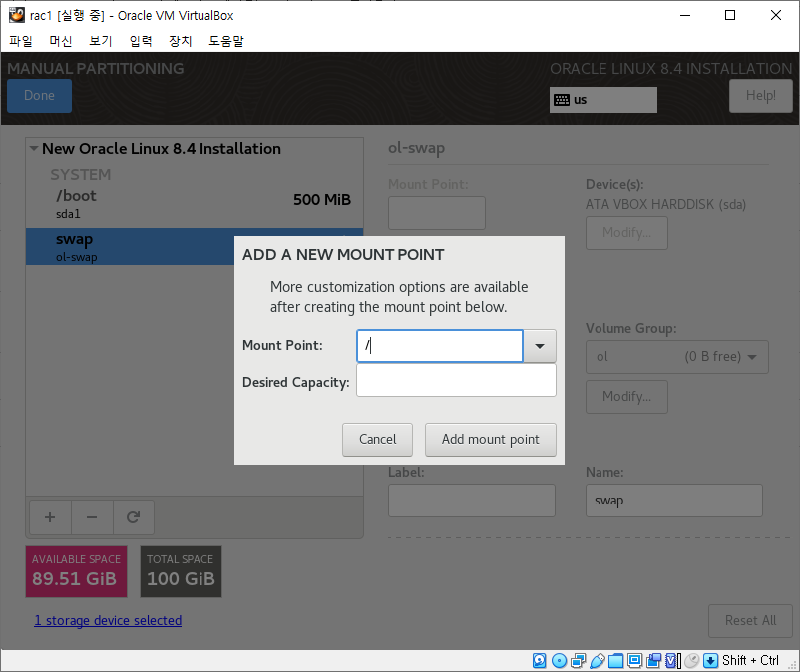Focus the Desired Capacity input field
The height and width of the screenshot is (672, 800).
[456, 380]
